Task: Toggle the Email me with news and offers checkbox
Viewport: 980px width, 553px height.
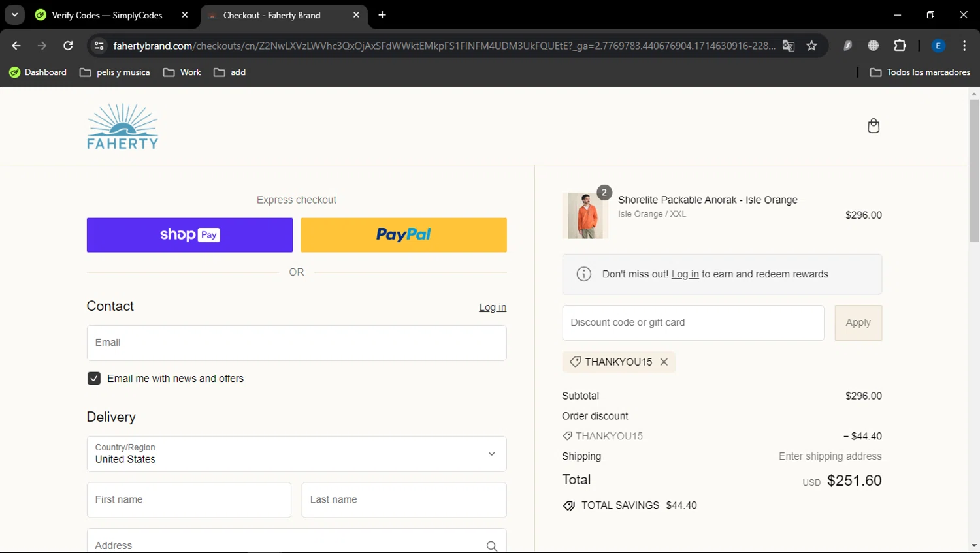Action: 94,379
